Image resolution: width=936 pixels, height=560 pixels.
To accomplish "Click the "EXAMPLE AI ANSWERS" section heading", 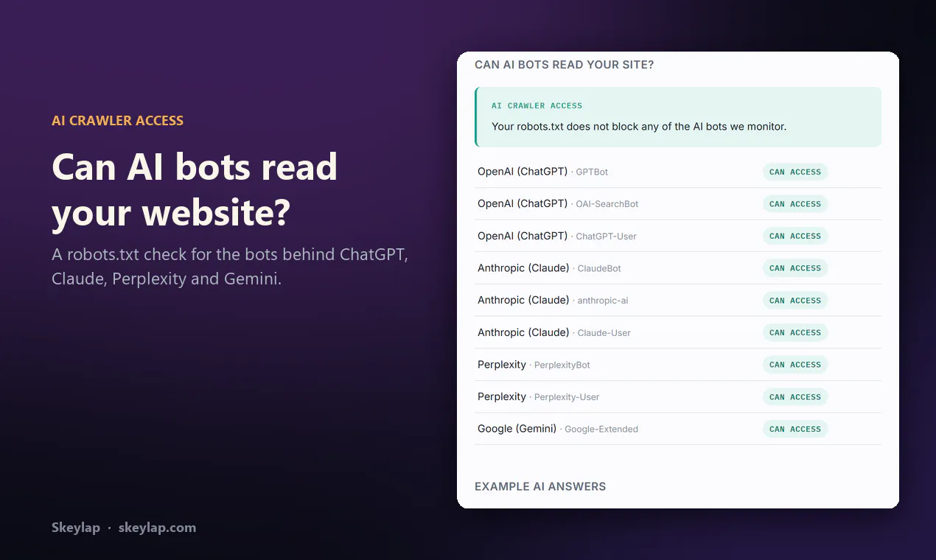I will (540, 486).
